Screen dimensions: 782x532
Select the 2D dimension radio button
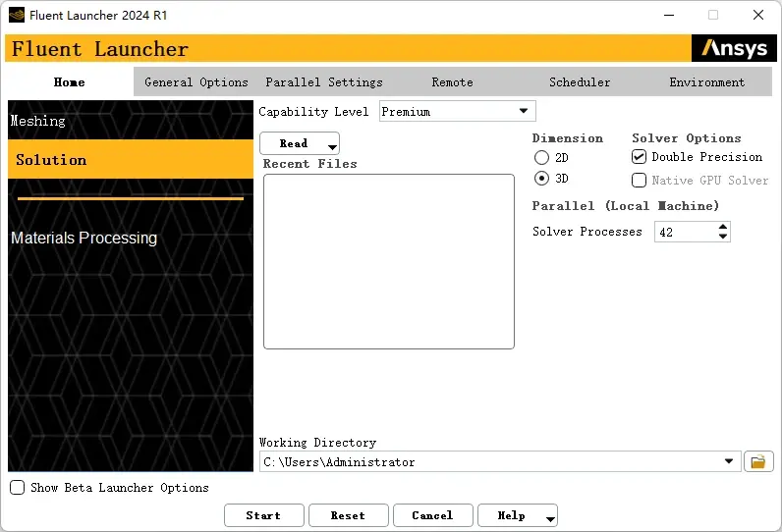(541, 158)
